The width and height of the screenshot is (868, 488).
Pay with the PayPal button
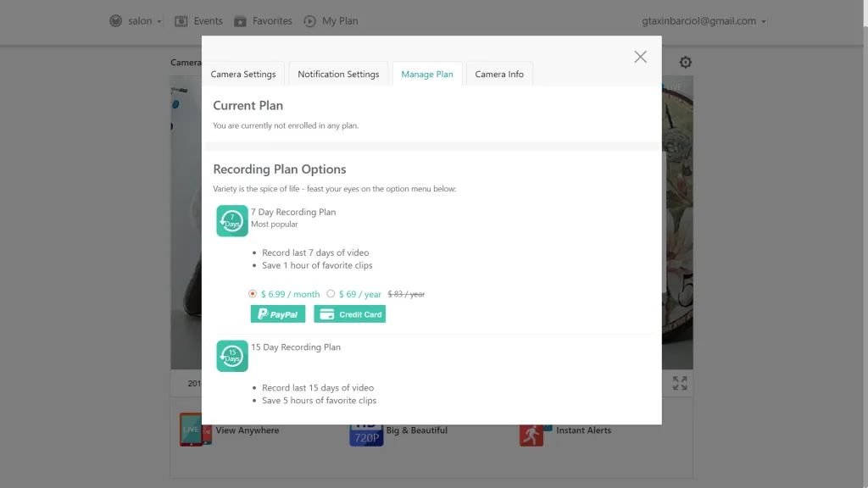tap(277, 314)
